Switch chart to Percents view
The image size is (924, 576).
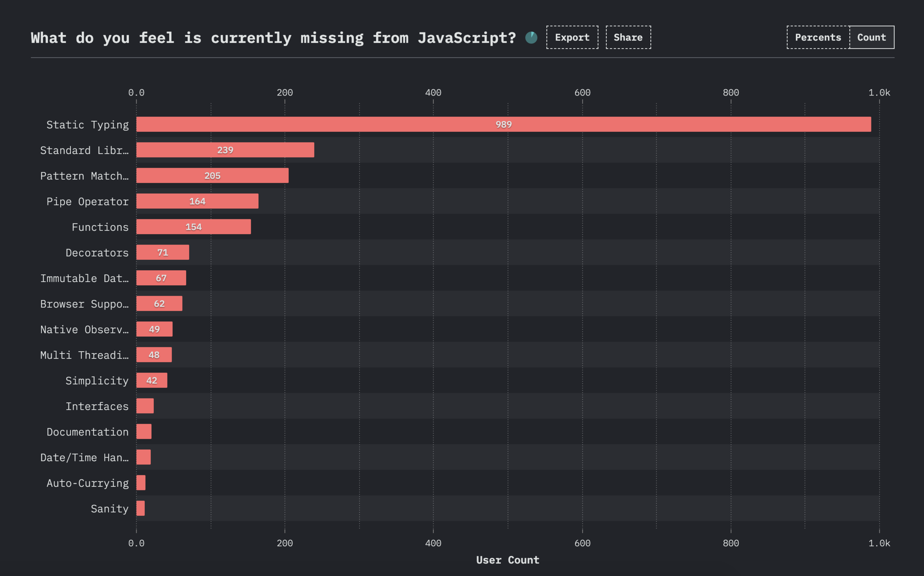pos(817,38)
